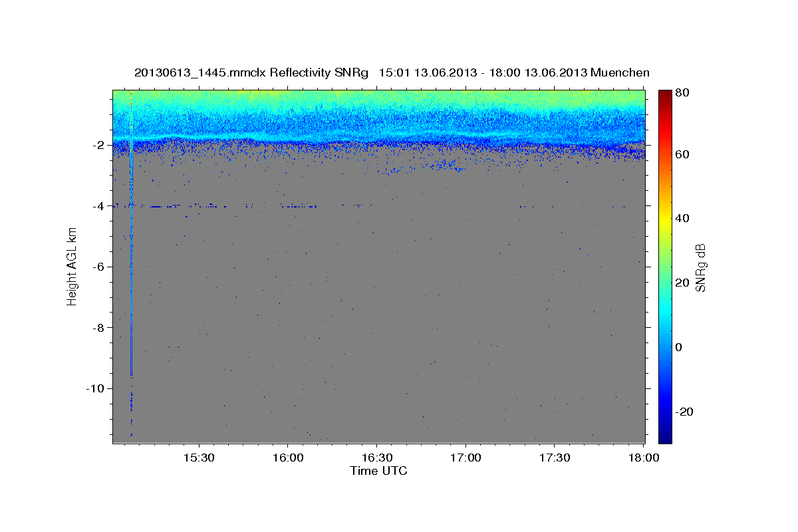Click the -8 height tick label
This screenshot has width=798, height=532.
click(98, 328)
